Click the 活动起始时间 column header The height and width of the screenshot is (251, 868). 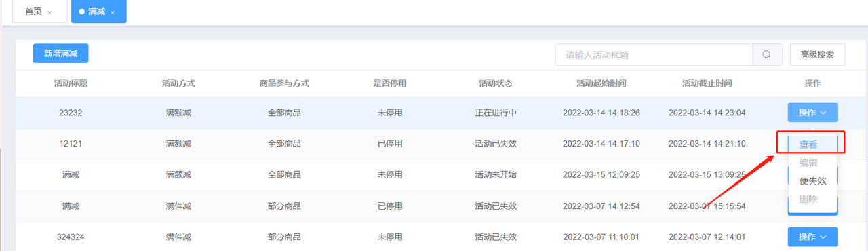coord(601,83)
